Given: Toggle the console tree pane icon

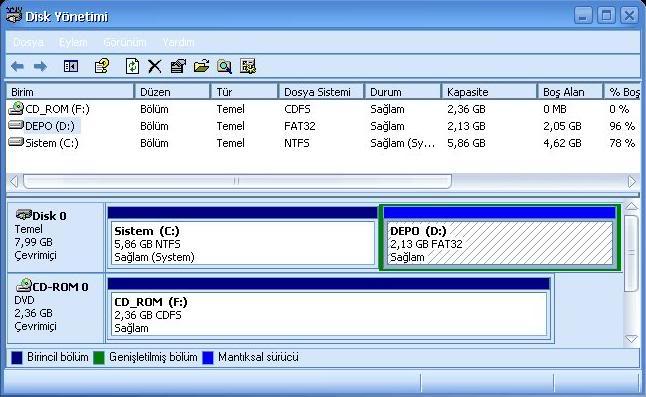Looking at the screenshot, I should [71, 66].
